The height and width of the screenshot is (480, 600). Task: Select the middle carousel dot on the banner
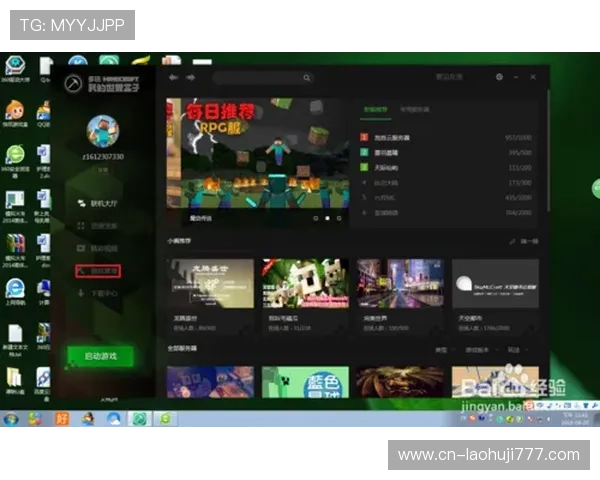tap(327, 218)
